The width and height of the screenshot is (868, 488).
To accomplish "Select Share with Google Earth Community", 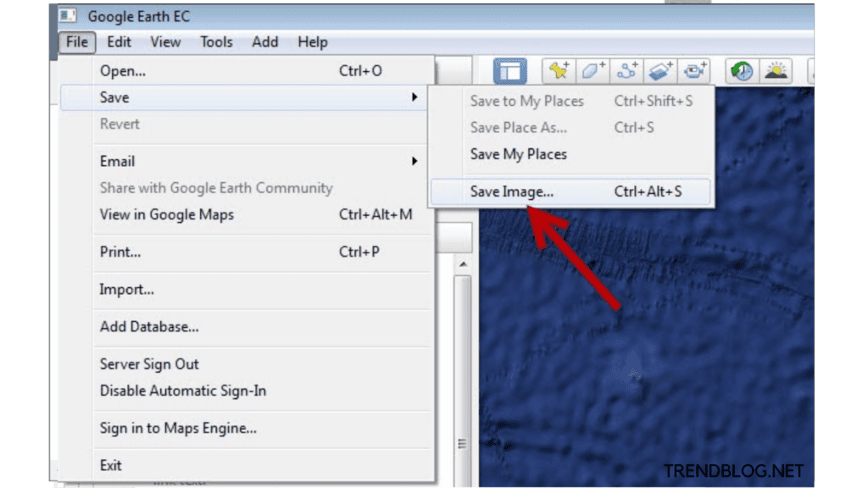I will click(x=243, y=188).
